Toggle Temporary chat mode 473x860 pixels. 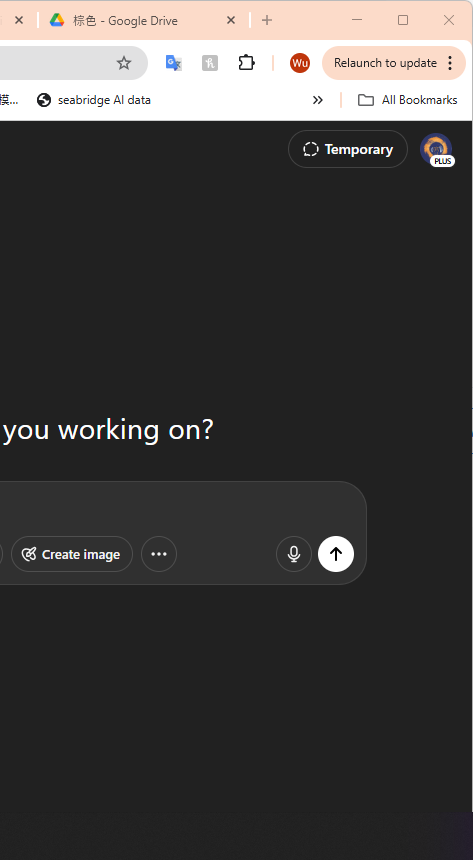pos(348,149)
